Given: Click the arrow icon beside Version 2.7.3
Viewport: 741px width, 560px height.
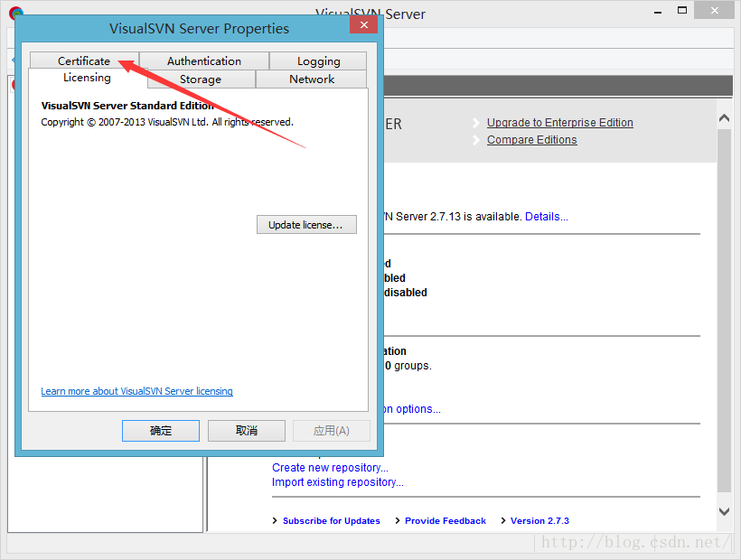Looking at the screenshot, I should point(503,521).
